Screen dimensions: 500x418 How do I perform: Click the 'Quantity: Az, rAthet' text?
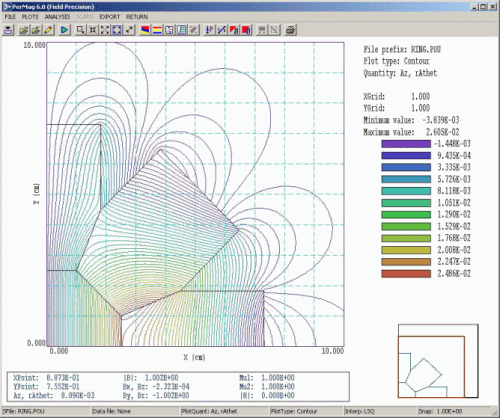(x=400, y=73)
